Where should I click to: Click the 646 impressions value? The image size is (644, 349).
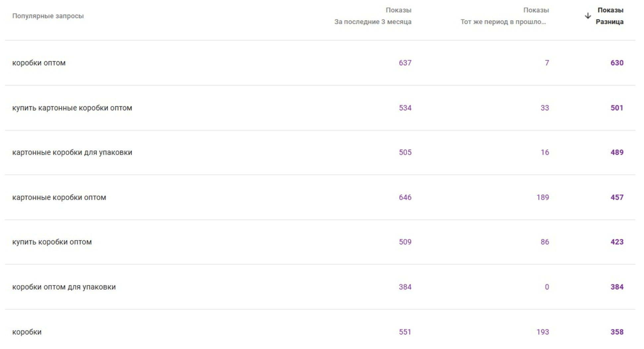[x=405, y=197]
